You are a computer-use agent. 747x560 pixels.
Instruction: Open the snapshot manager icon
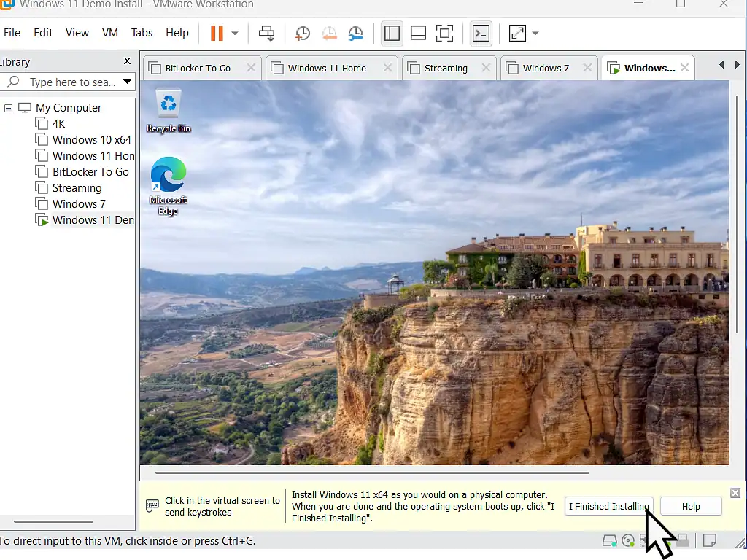tap(355, 33)
